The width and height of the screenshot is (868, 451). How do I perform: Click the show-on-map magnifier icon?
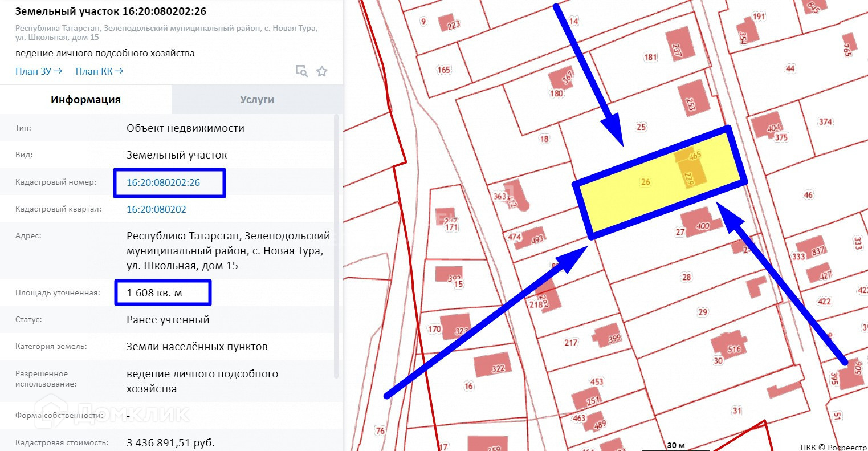pyautogui.click(x=301, y=71)
